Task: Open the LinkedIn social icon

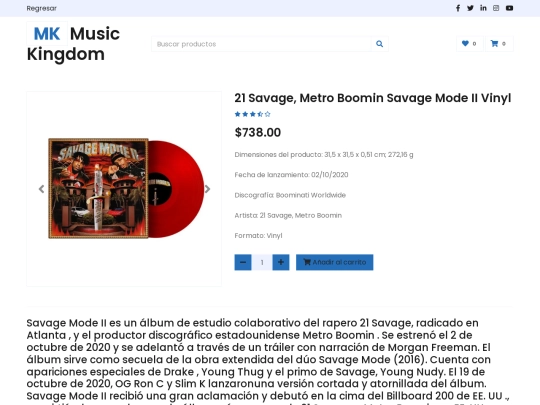Action: [x=483, y=8]
